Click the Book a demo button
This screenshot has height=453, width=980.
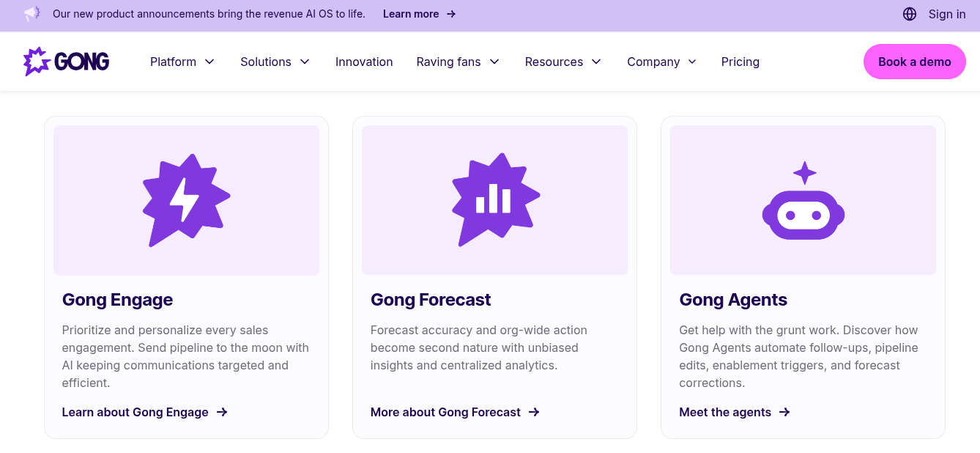[914, 62]
